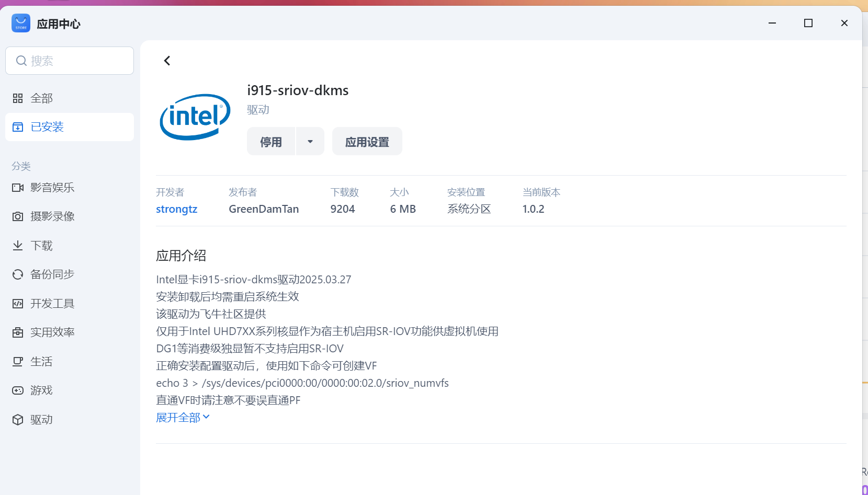Maximize the App Center window
868x495 pixels.
click(x=808, y=23)
